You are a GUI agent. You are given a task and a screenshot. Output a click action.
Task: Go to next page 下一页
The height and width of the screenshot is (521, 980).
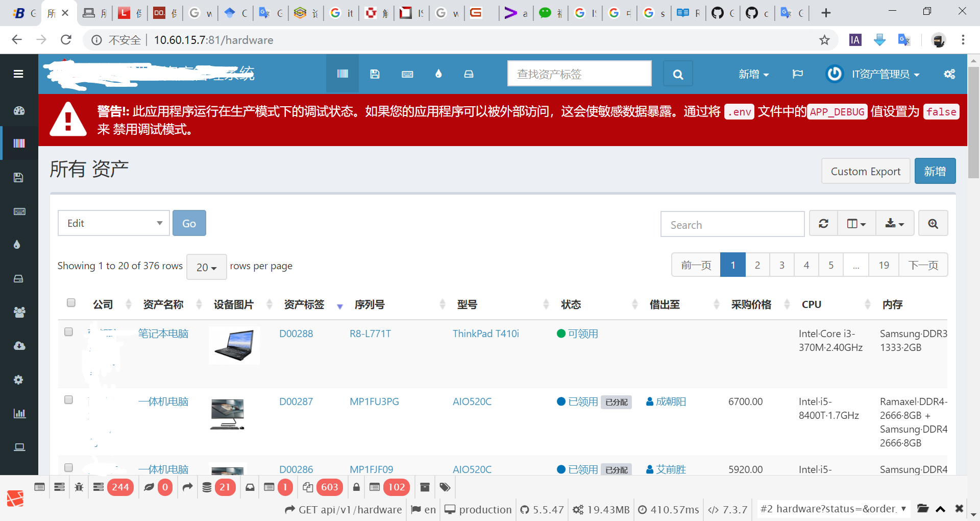pos(923,265)
